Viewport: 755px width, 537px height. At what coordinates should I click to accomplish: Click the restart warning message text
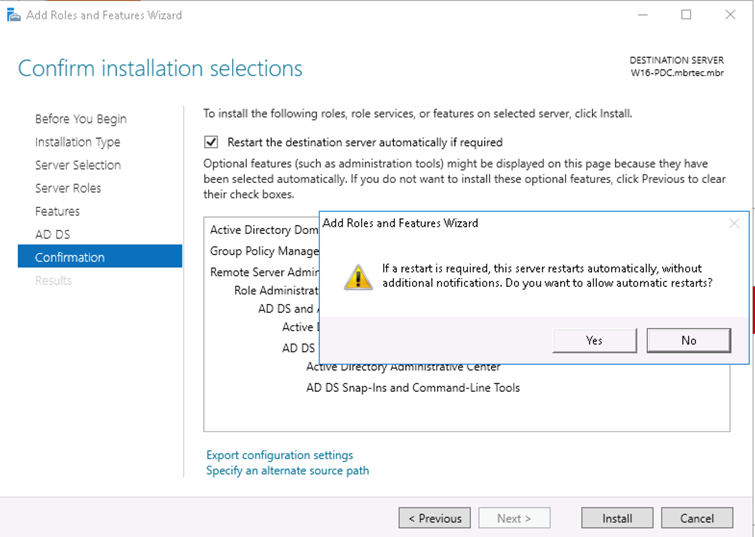[547, 275]
